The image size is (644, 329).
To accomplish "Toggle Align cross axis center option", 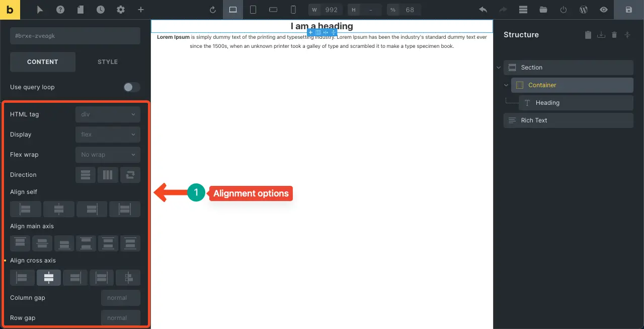I will click(x=49, y=278).
